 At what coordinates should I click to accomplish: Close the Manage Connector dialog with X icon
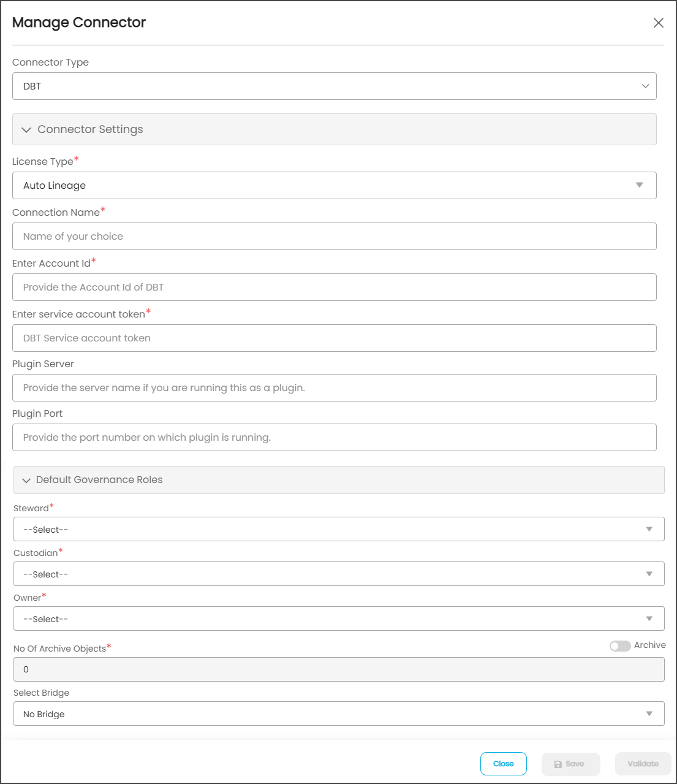(658, 23)
